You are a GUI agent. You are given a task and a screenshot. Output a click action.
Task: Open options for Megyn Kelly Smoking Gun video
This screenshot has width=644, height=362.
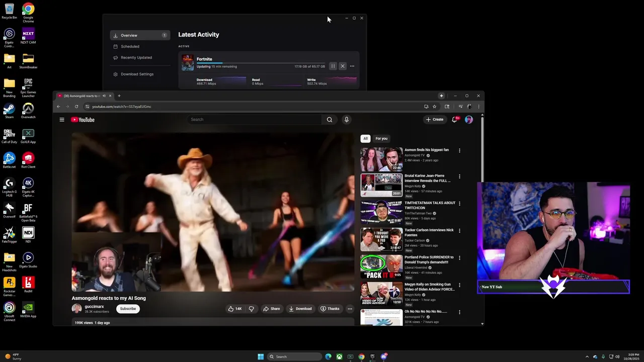point(459,285)
